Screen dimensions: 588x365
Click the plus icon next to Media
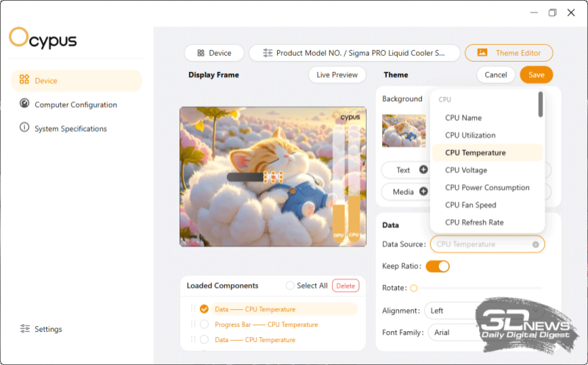423,192
